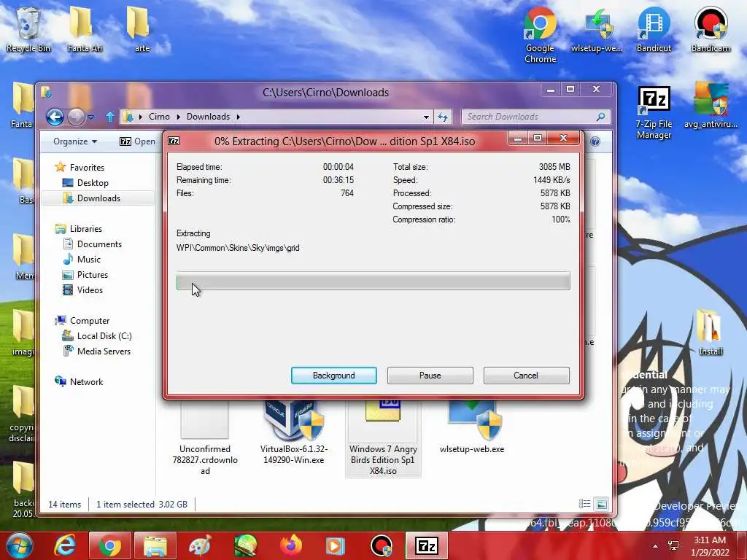747x560 pixels.
Task: Click Explorer forward navigation arrow
Action: click(x=76, y=117)
